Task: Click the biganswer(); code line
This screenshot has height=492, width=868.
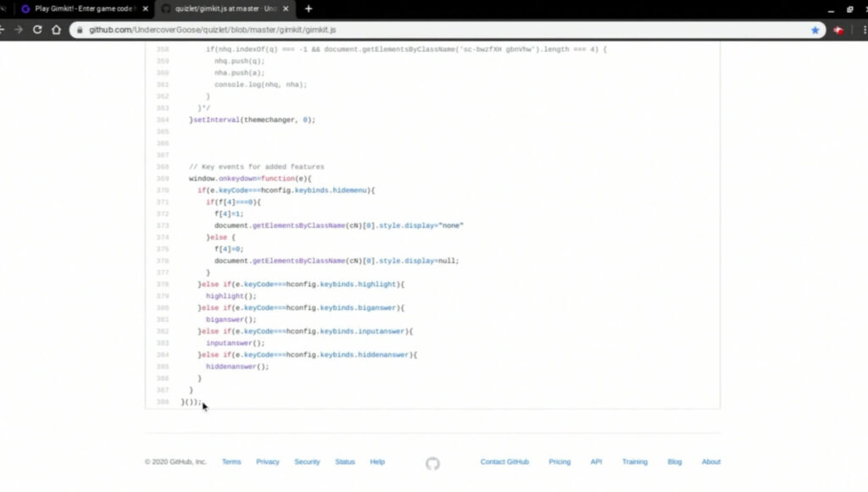Action: [x=231, y=319]
